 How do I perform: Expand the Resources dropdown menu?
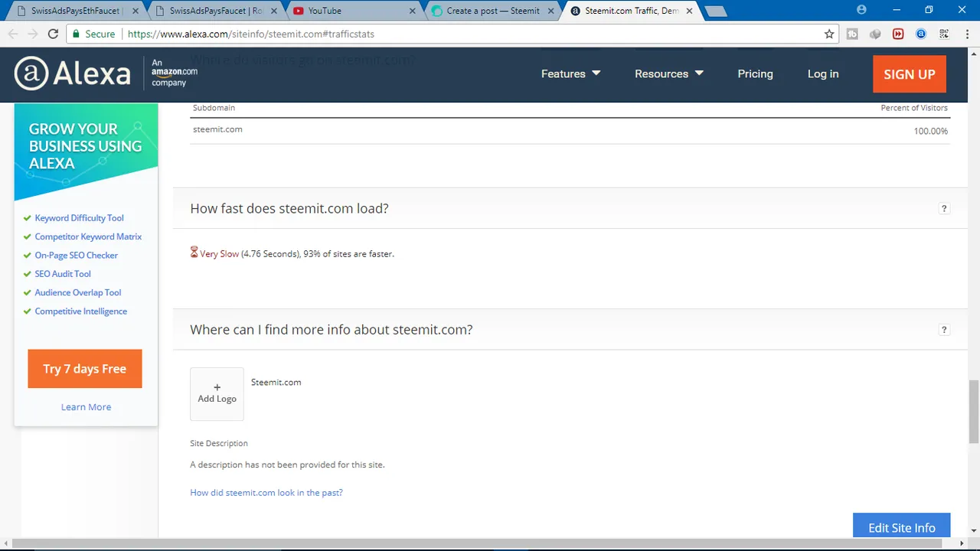point(668,73)
